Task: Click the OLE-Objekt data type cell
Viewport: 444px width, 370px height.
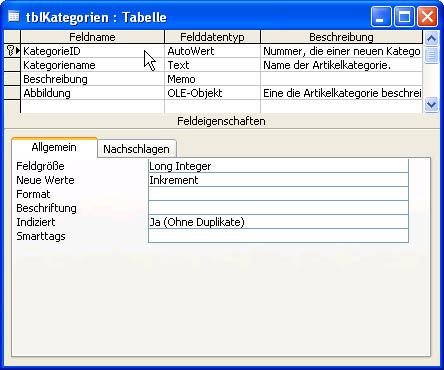Action: (212, 93)
